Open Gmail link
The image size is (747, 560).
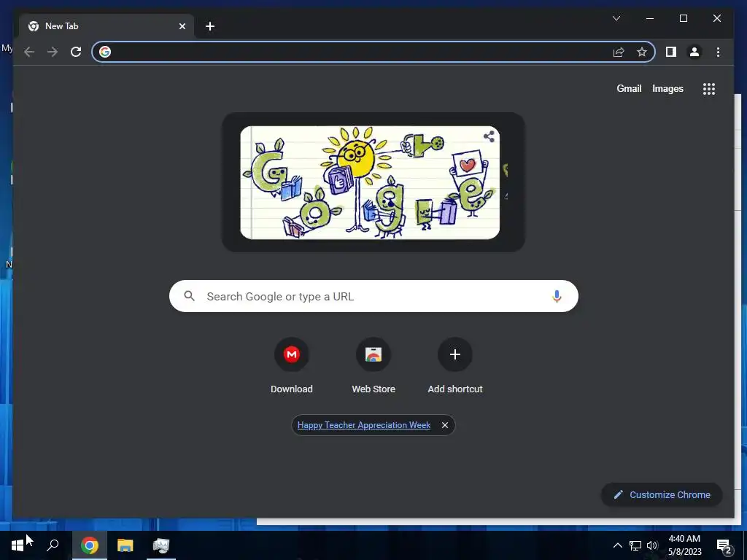(629, 88)
